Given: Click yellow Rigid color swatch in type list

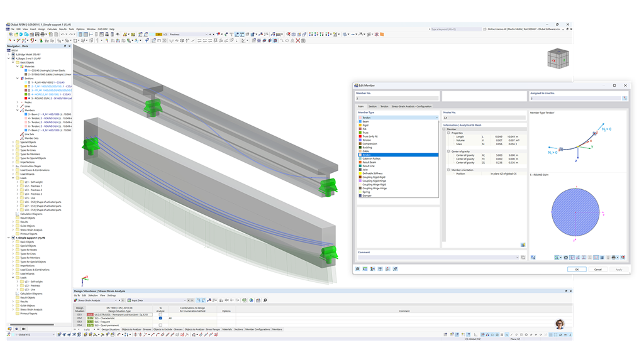Looking at the screenshot, I should point(360,125).
